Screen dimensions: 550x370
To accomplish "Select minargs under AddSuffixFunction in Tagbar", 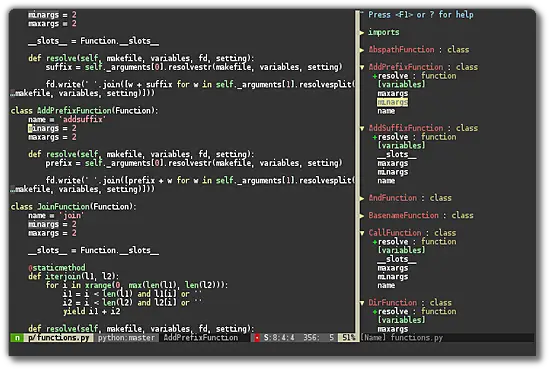I will [393, 172].
